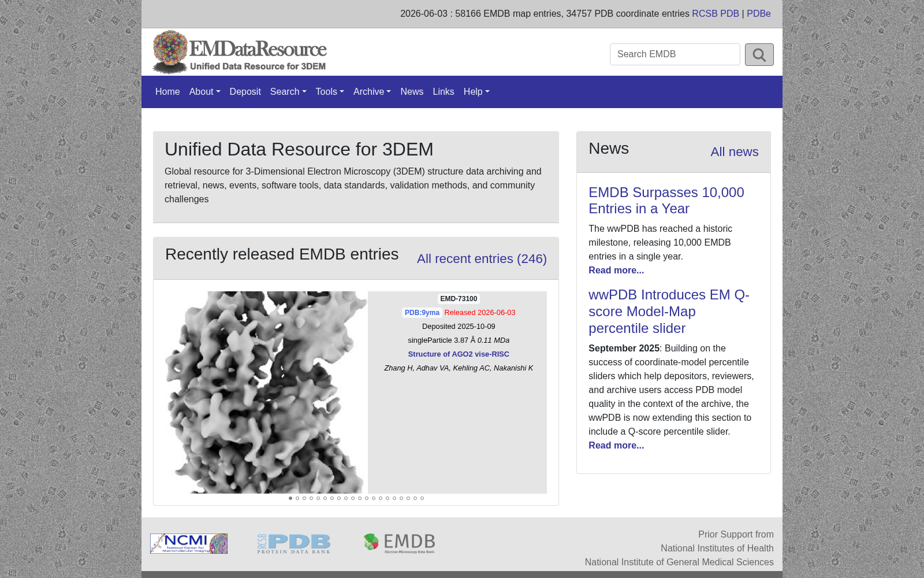This screenshot has width=924, height=578.
Task: Click the magnifier search button
Action: 759,54
